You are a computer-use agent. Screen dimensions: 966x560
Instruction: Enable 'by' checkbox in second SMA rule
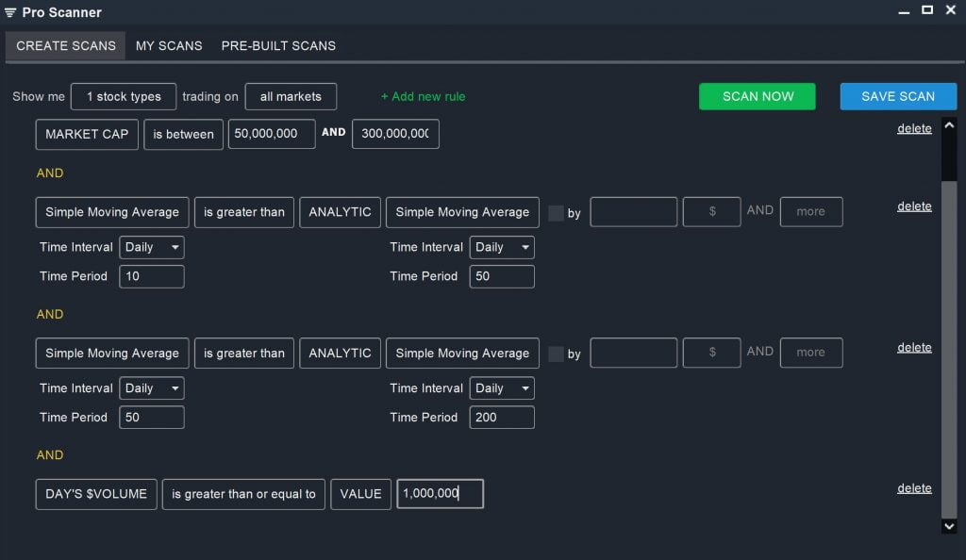[556, 354]
